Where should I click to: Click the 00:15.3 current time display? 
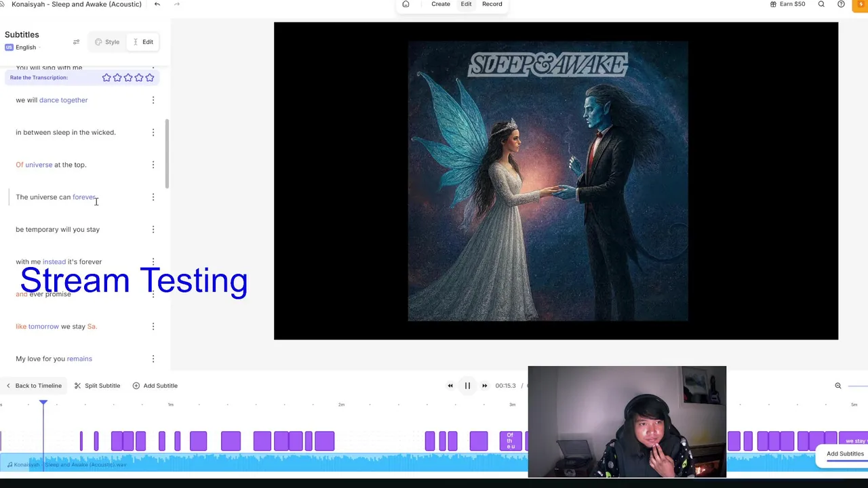click(505, 386)
